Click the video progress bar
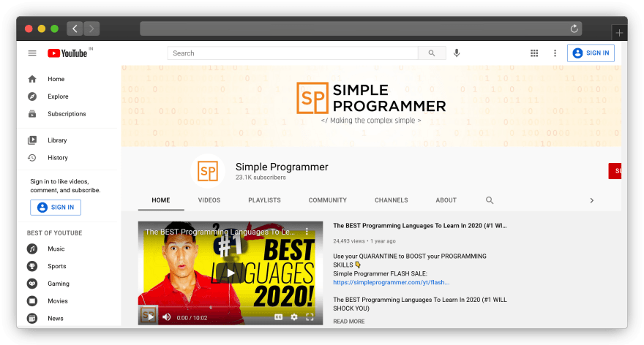 coord(231,308)
